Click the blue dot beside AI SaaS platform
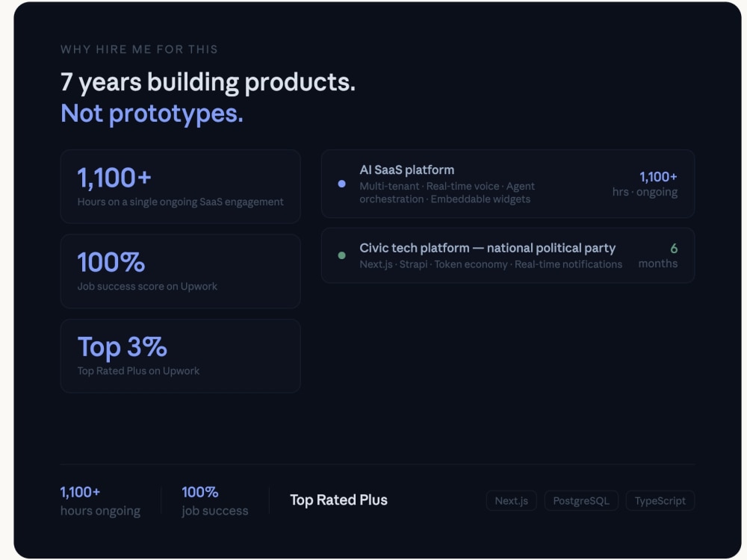747x560 pixels. click(341, 184)
